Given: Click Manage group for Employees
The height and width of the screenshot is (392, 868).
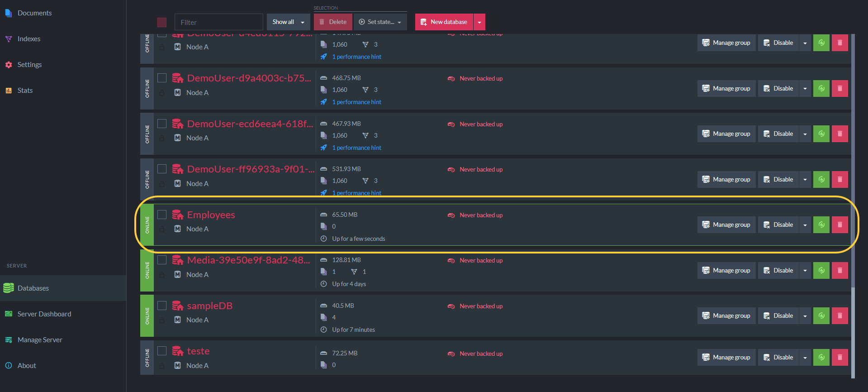Looking at the screenshot, I should pyautogui.click(x=726, y=225).
